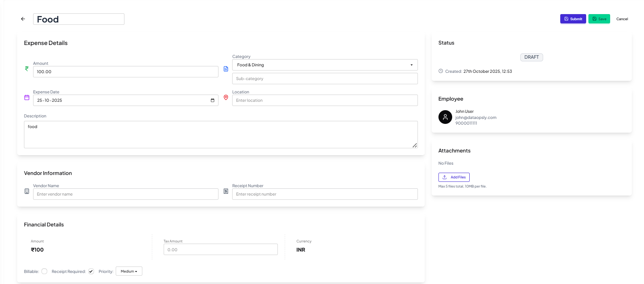Cancel editing the expense
This screenshot has height=284, width=644.
click(x=622, y=19)
